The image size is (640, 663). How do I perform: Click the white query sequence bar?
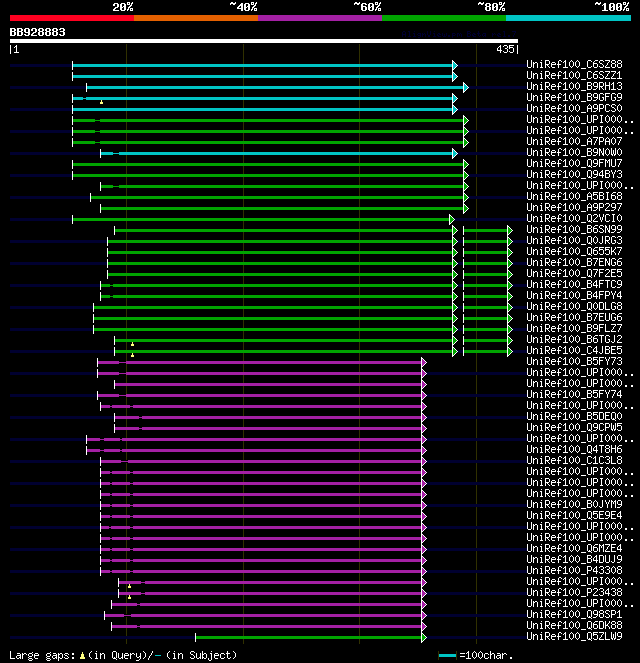[x=264, y=41]
